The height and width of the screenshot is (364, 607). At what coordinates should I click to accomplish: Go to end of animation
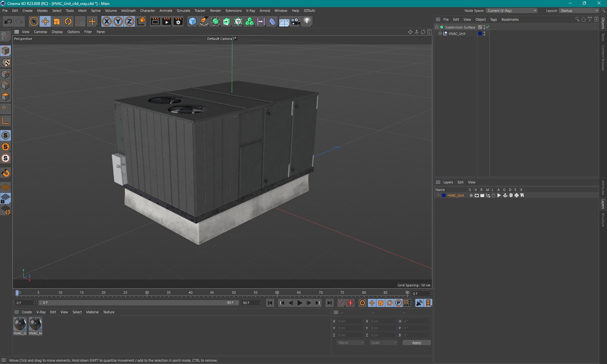coord(329,303)
